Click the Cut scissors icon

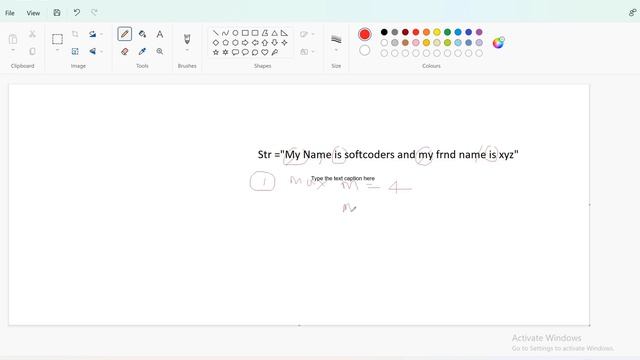[32, 34]
